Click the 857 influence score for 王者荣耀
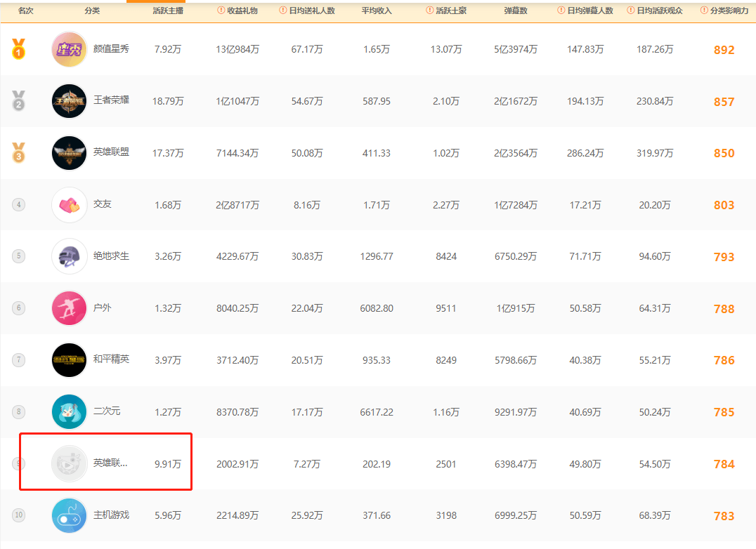The height and width of the screenshot is (549, 756). click(x=724, y=102)
